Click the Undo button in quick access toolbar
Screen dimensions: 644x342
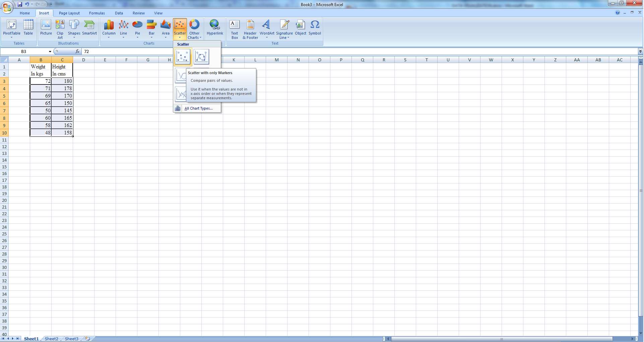(27, 4)
